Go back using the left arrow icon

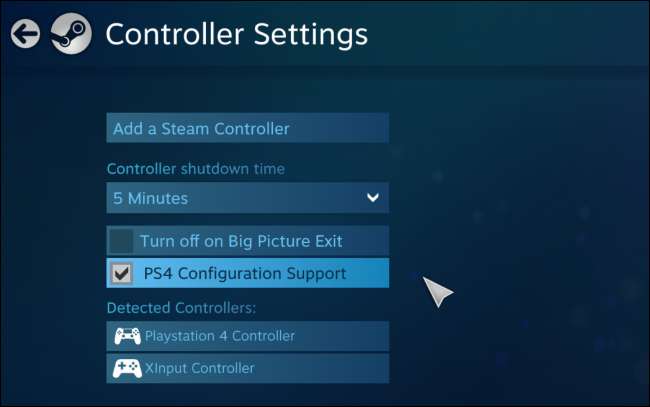[25, 34]
